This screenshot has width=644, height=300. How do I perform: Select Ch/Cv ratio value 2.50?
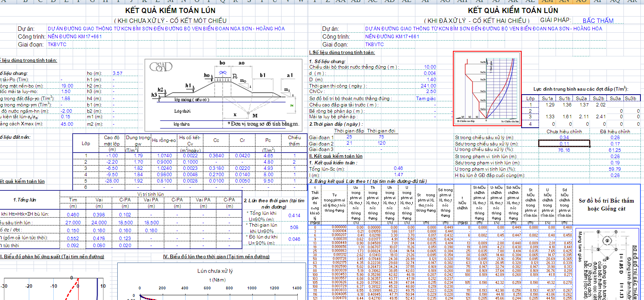click(x=432, y=91)
